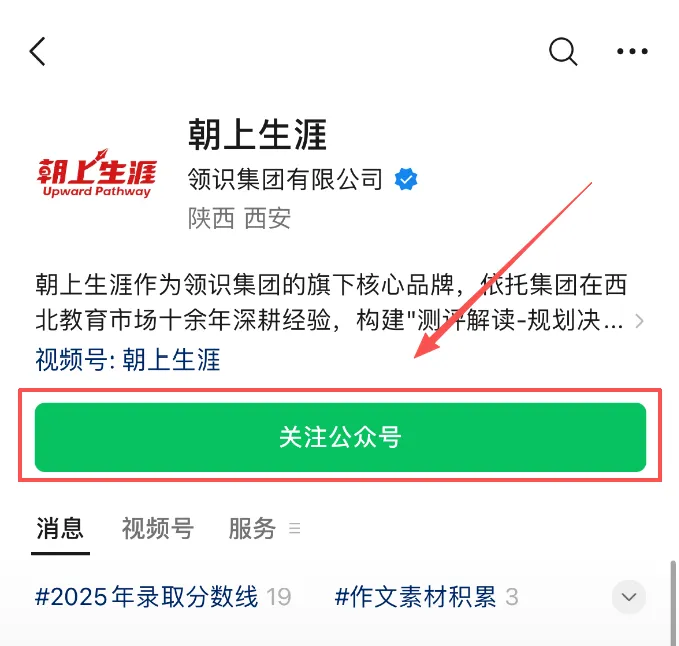
Task: Switch to the 消息 tab
Action: (x=60, y=528)
